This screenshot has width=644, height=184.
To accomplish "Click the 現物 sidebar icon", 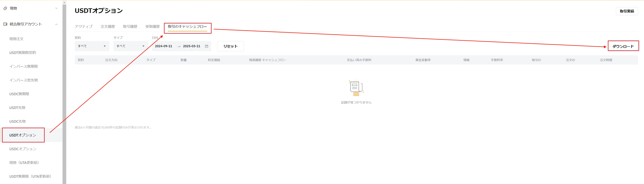I will coord(5,8).
